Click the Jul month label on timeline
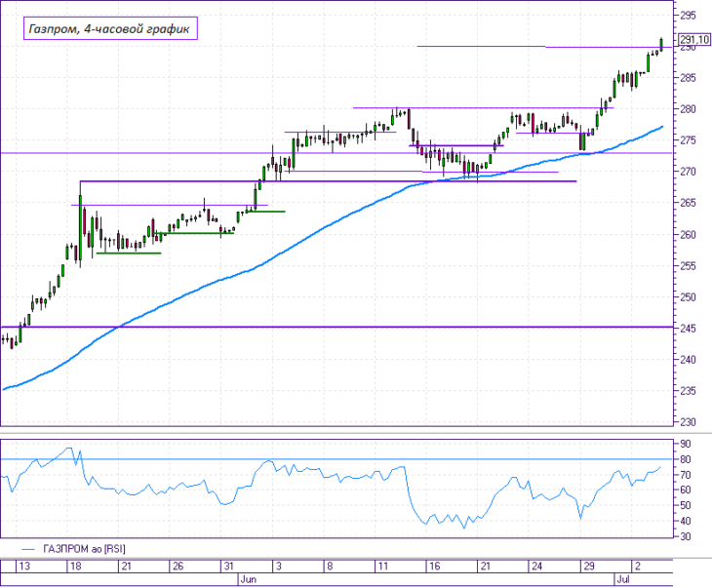 [623, 580]
